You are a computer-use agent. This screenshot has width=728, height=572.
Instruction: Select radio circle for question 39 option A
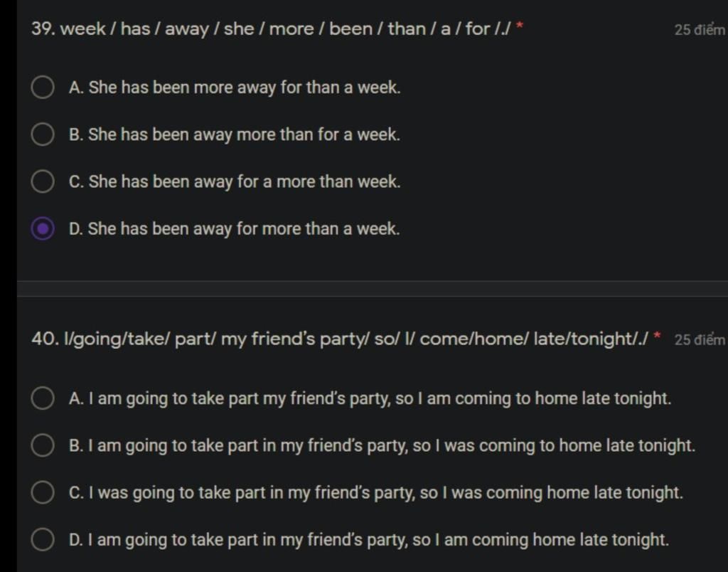click(43, 88)
